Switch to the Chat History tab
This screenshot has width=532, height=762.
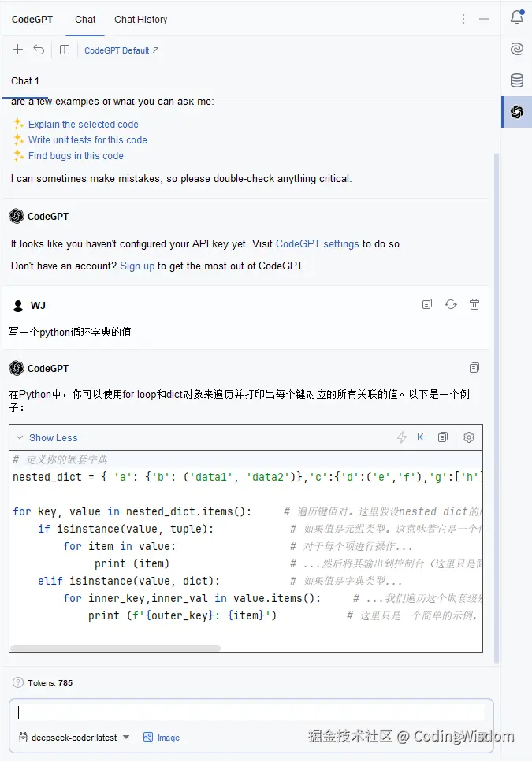[x=141, y=20]
